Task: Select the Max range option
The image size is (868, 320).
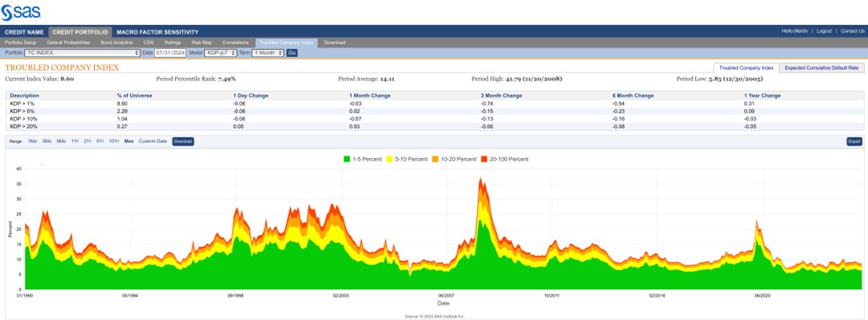Action: pyautogui.click(x=129, y=142)
